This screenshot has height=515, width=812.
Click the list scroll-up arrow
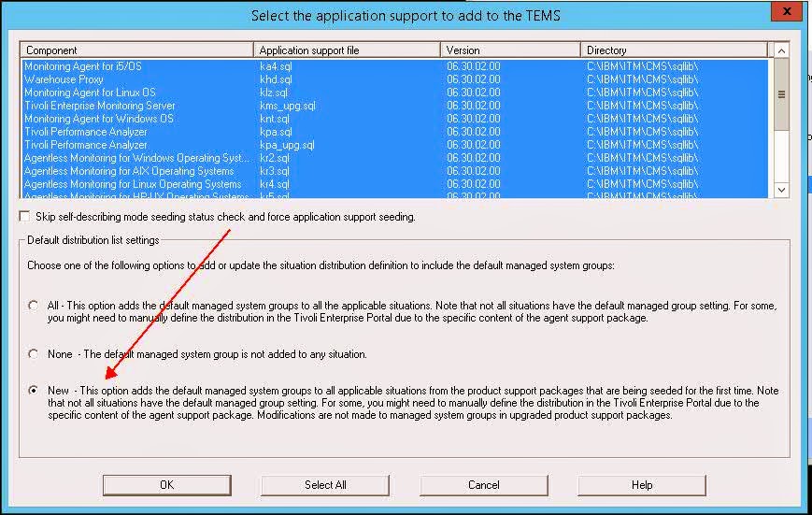coord(781,50)
